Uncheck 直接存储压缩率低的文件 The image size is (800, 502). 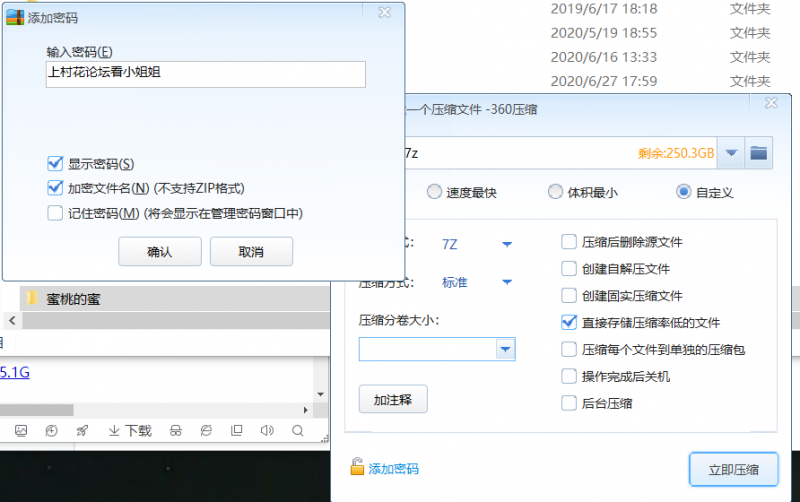[x=569, y=322]
